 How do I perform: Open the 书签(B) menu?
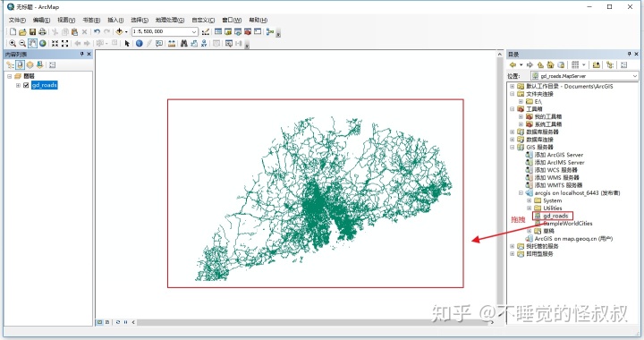[x=91, y=20]
